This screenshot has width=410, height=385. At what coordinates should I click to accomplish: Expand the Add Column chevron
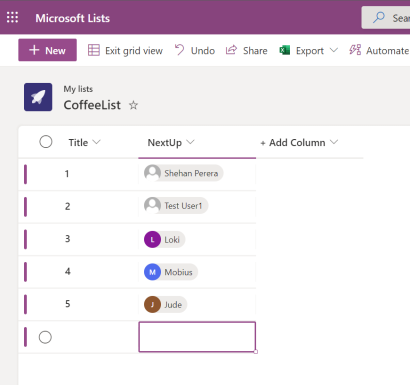tap(334, 142)
